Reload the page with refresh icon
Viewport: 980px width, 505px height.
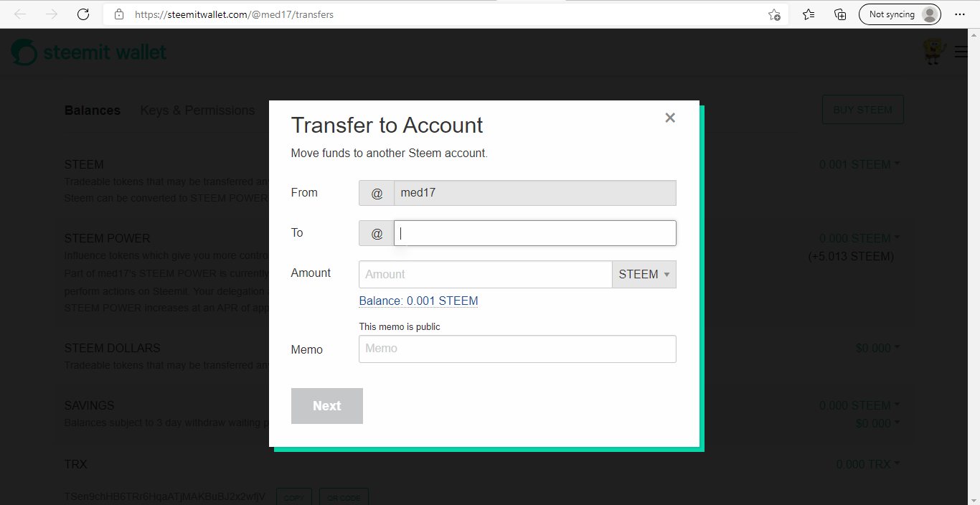[x=83, y=14]
